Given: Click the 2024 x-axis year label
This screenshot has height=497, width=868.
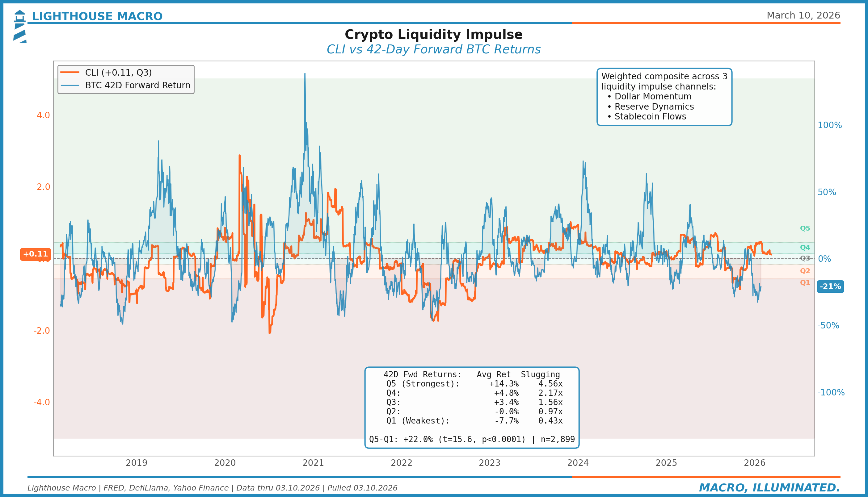Looking at the screenshot, I should click(578, 463).
